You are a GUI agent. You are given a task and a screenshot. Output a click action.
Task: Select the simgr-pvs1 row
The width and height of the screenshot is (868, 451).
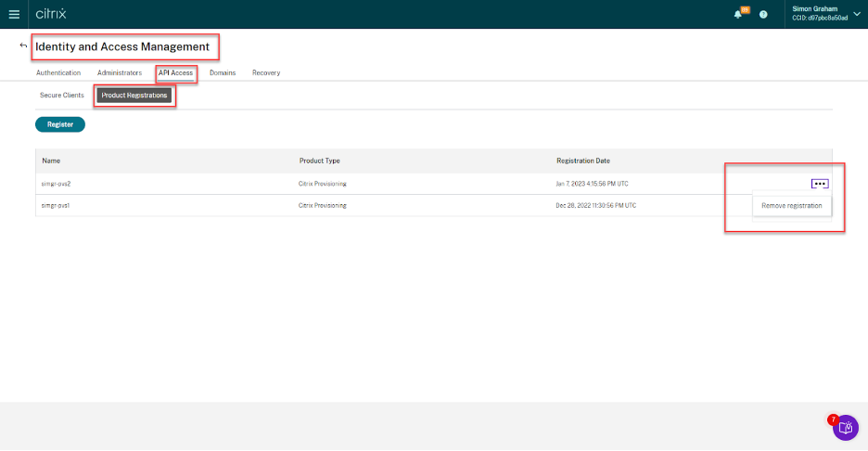pyautogui.click(x=57, y=205)
